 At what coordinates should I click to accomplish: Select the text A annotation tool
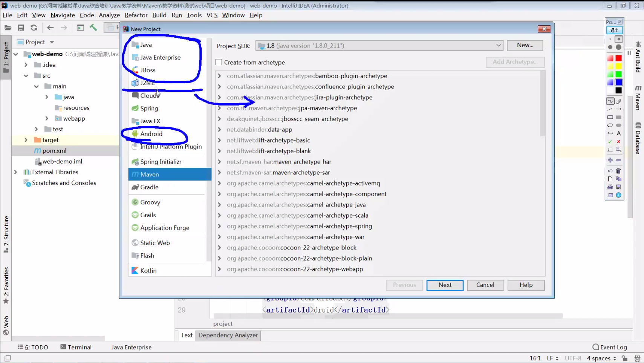(619, 133)
